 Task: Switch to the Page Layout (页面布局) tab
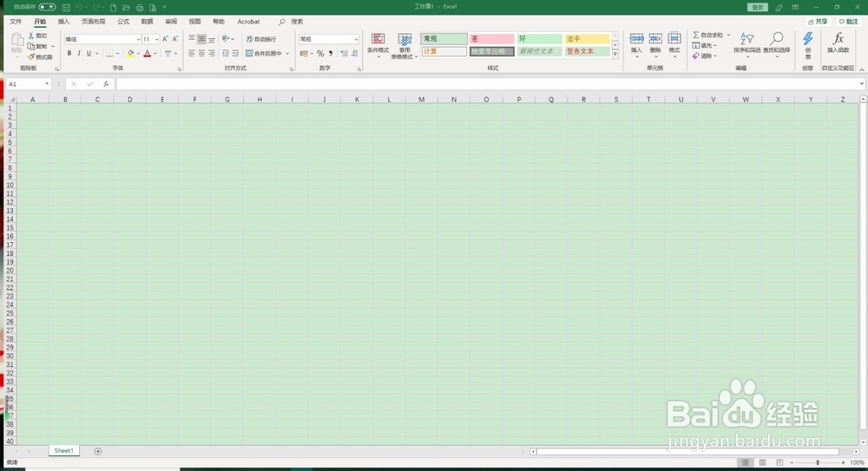(94, 22)
